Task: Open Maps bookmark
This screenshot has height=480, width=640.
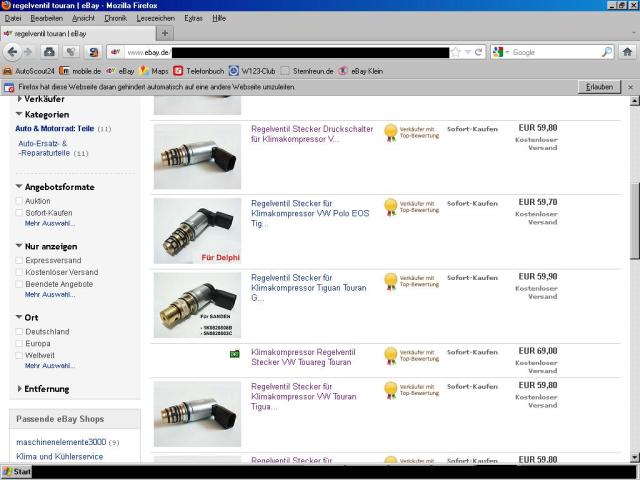Action: [x=153, y=71]
